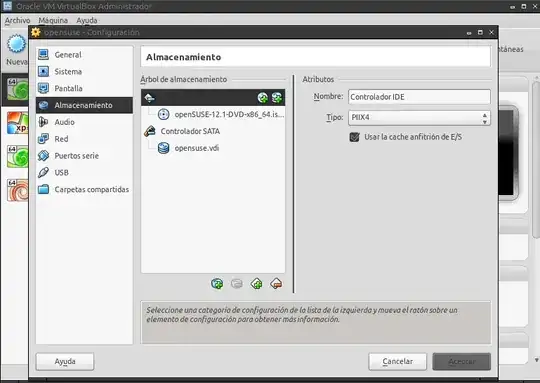Click the Aceptar button

(x=461, y=362)
